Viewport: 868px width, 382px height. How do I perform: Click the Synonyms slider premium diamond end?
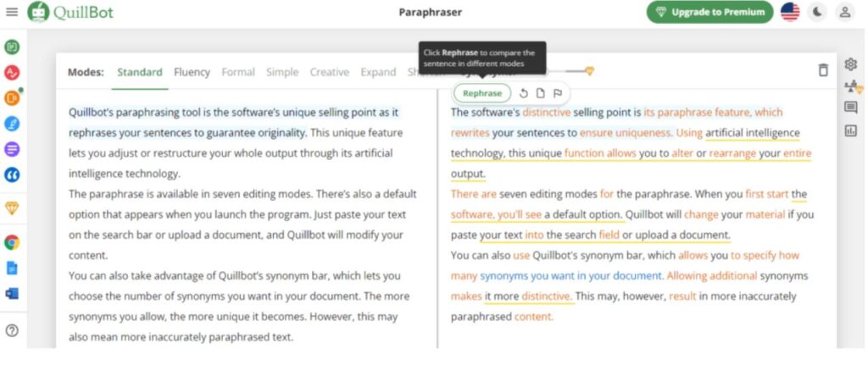[x=590, y=71]
